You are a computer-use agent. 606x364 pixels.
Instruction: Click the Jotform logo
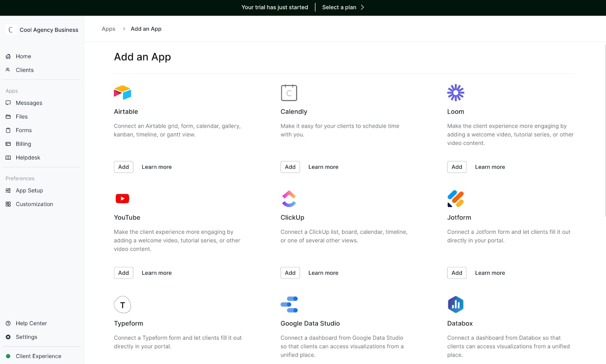(x=456, y=199)
